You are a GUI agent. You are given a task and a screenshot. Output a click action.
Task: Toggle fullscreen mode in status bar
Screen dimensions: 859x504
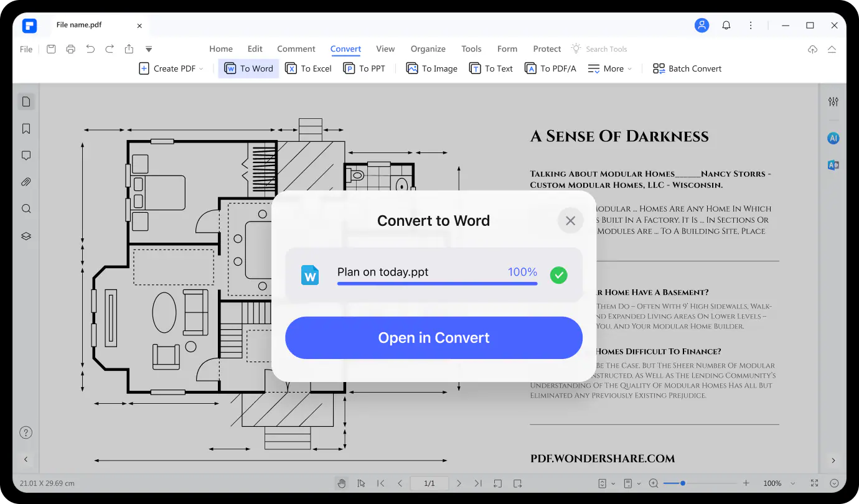(815, 483)
